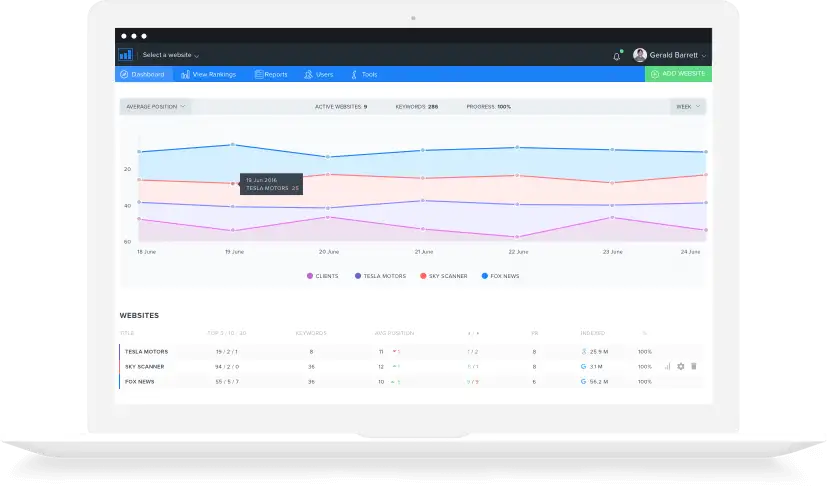The width and height of the screenshot is (835, 490).
Task: Click the bar chart app logo
Action: tap(125, 55)
